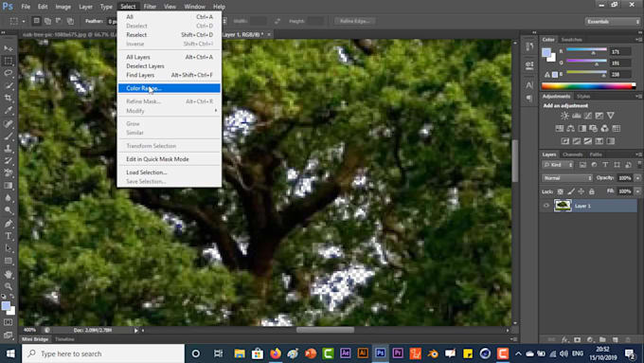The width and height of the screenshot is (644, 363).
Task: Select the Pen tool
Action: click(9, 224)
